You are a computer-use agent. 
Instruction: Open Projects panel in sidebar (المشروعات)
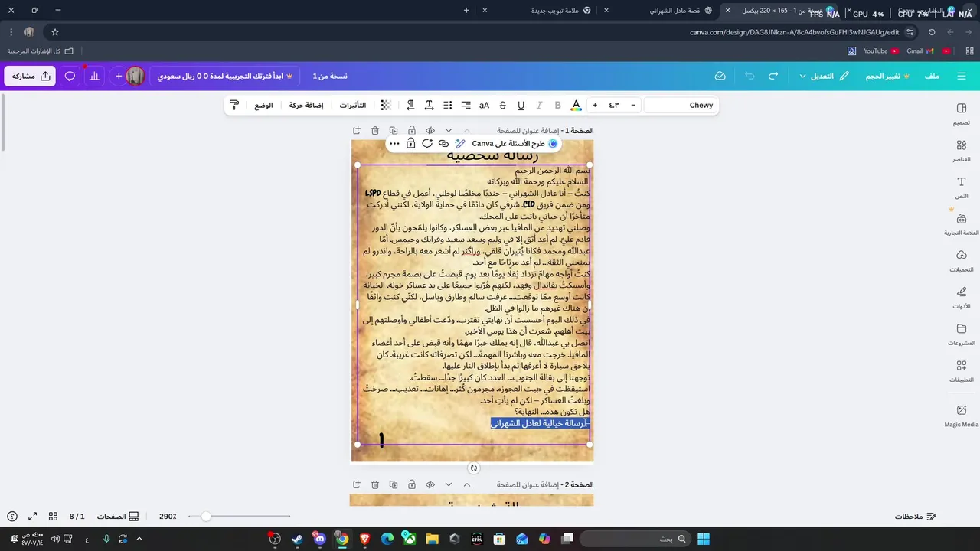point(961,335)
